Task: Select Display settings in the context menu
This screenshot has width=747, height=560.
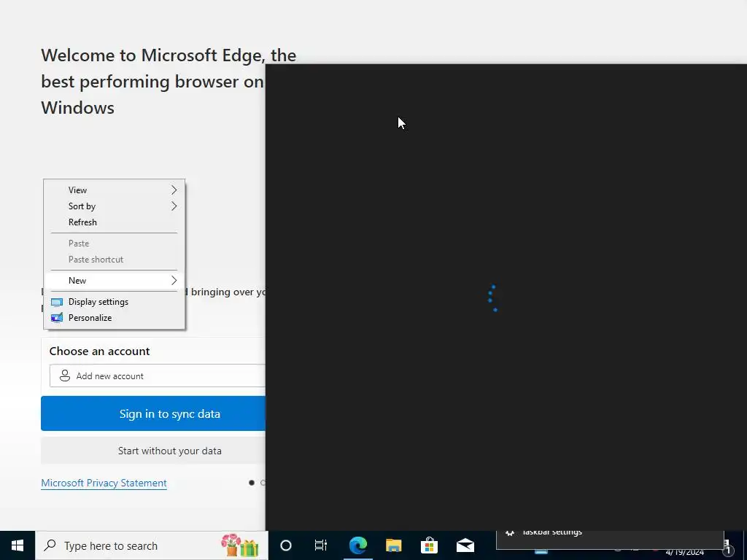Action: point(115,302)
